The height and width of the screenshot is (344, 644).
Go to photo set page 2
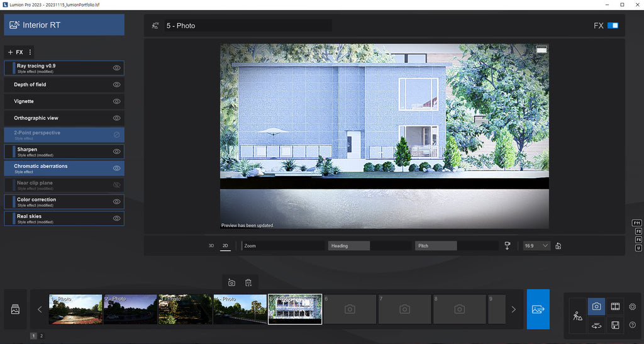[x=42, y=336]
